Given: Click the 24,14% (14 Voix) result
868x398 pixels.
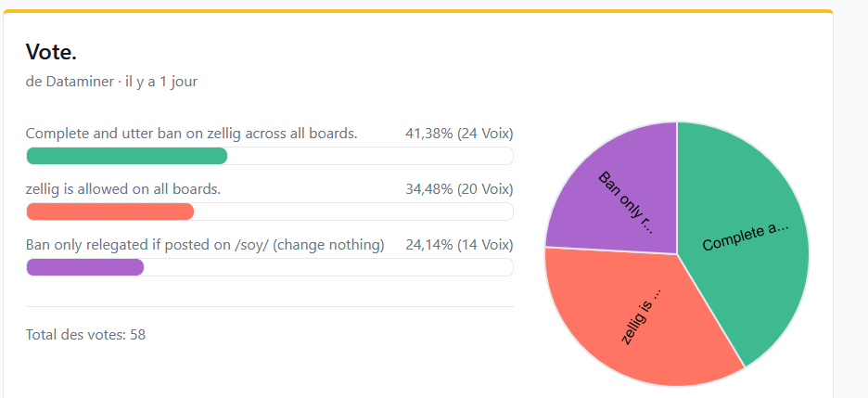Looking at the screenshot, I should click(459, 245).
